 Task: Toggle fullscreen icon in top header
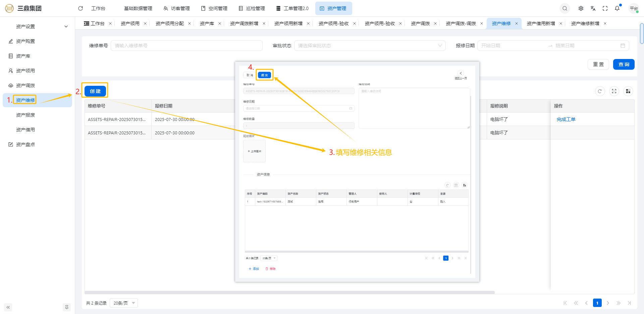tap(605, 8)
